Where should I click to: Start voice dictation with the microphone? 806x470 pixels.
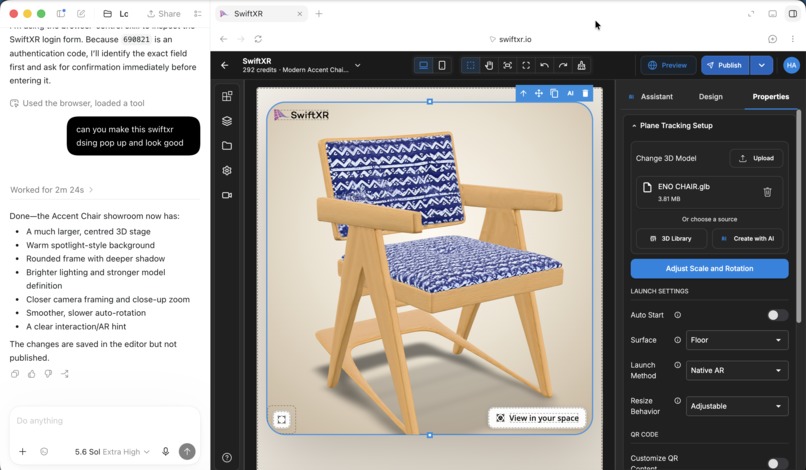click(166, 451)
